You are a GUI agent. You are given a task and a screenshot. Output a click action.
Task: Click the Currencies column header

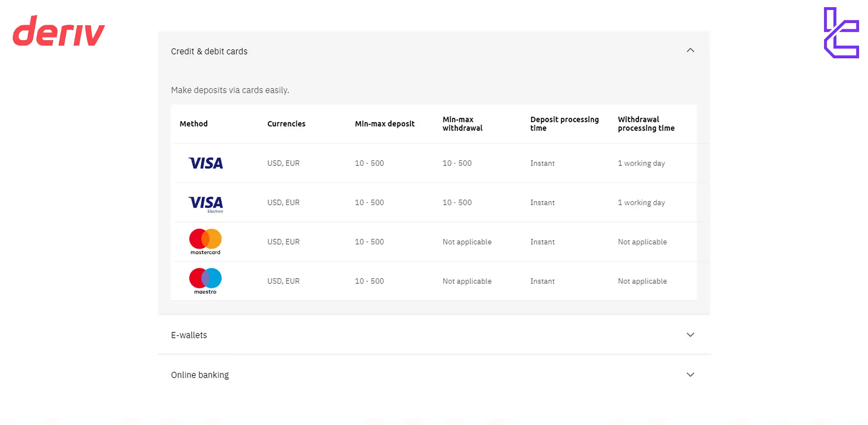coord(286,124)
